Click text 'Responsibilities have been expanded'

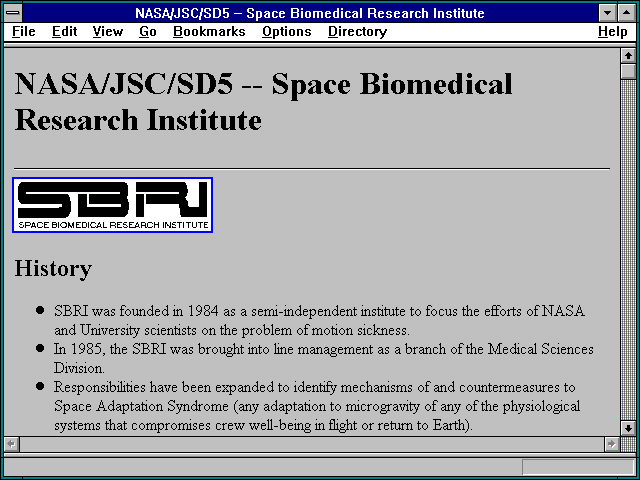pyautogui.click(x=163, y=387)
